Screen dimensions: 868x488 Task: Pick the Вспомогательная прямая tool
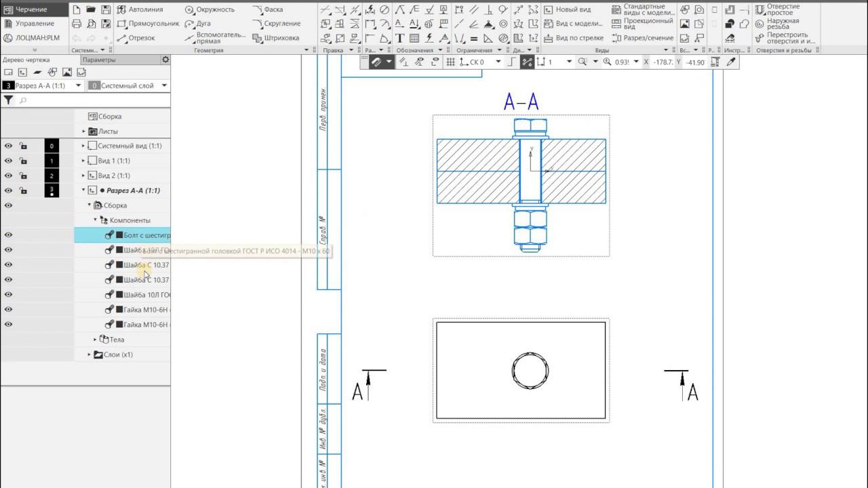pyautogui.click(x=214, y=38)
